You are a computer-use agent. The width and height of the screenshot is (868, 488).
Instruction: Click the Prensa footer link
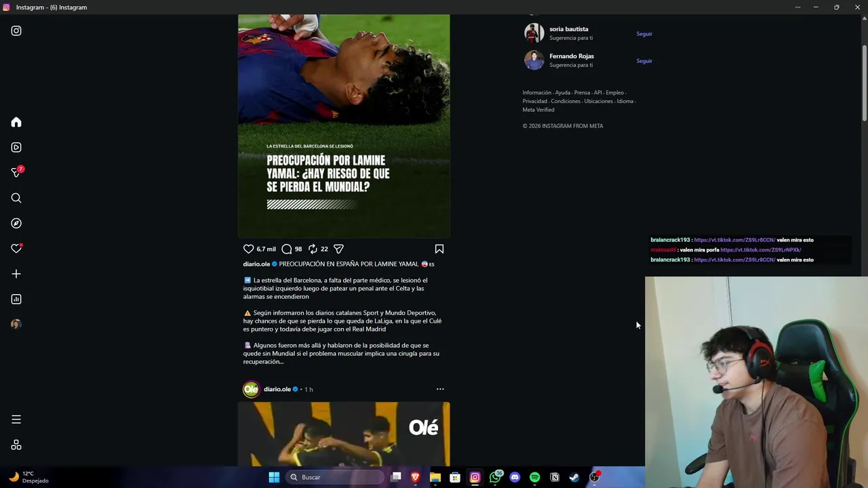click(582, 93)
